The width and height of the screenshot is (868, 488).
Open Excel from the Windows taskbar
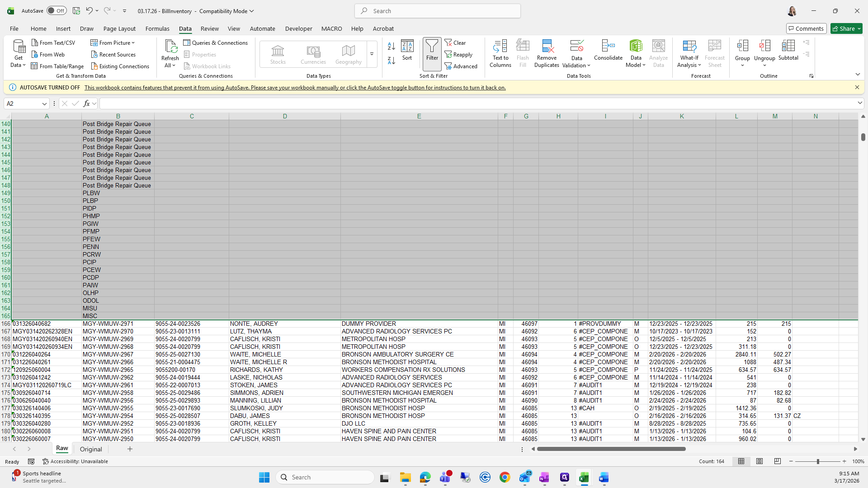(584, 478)
